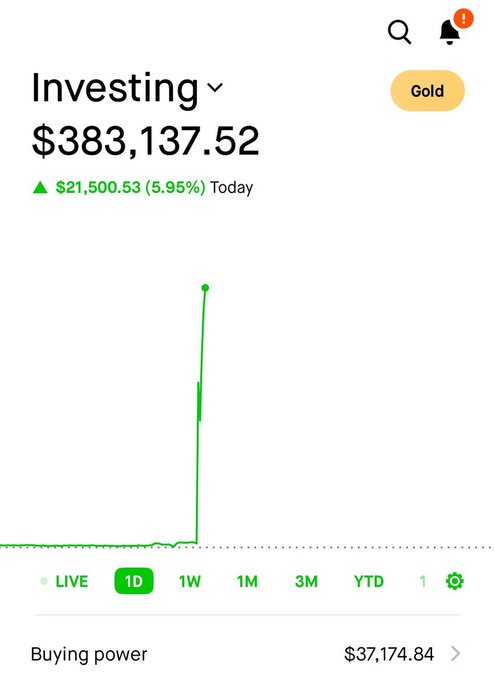Image resolution: width=495 pixels, height=700 pixels.
Task: Open the Gold membership button
Action: point(428,91)
